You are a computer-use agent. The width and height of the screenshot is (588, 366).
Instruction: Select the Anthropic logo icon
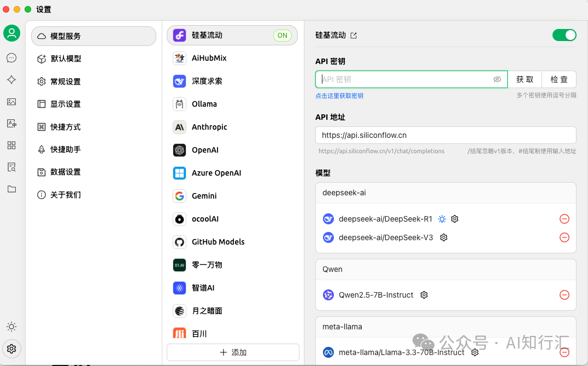coord(180,127)
